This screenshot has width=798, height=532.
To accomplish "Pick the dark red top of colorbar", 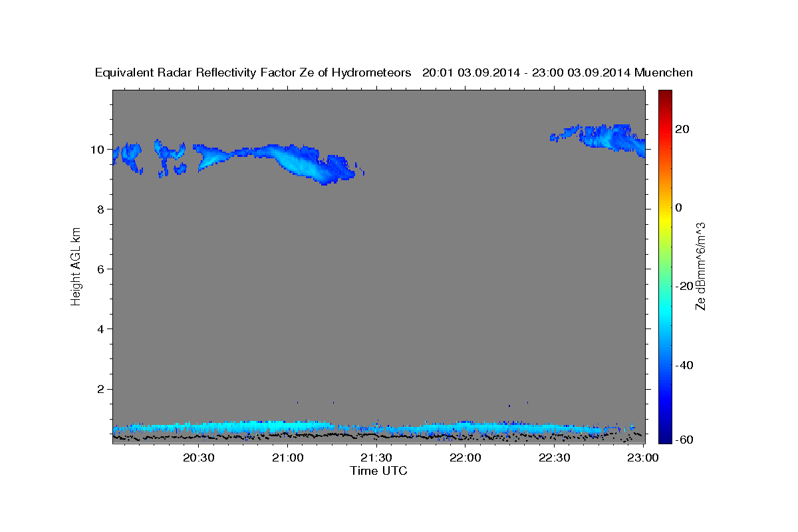I will click(665, 94).
